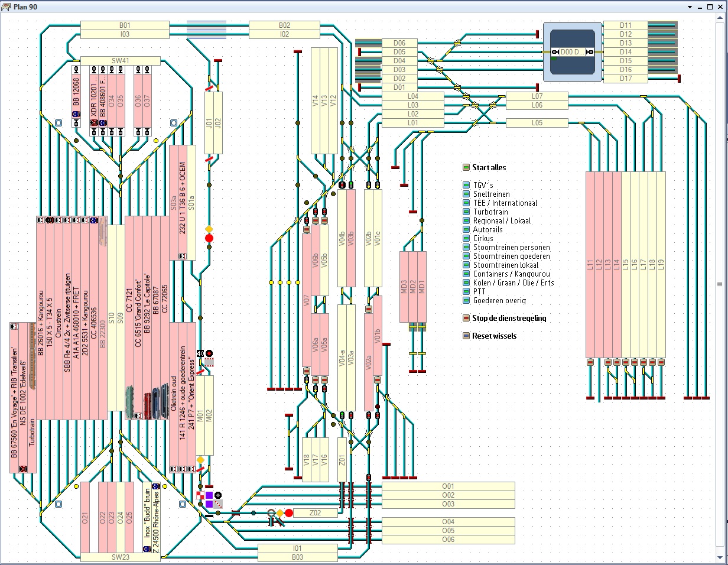
Task: Click the yellow diamond marker below M01
Action: [200, 460]
